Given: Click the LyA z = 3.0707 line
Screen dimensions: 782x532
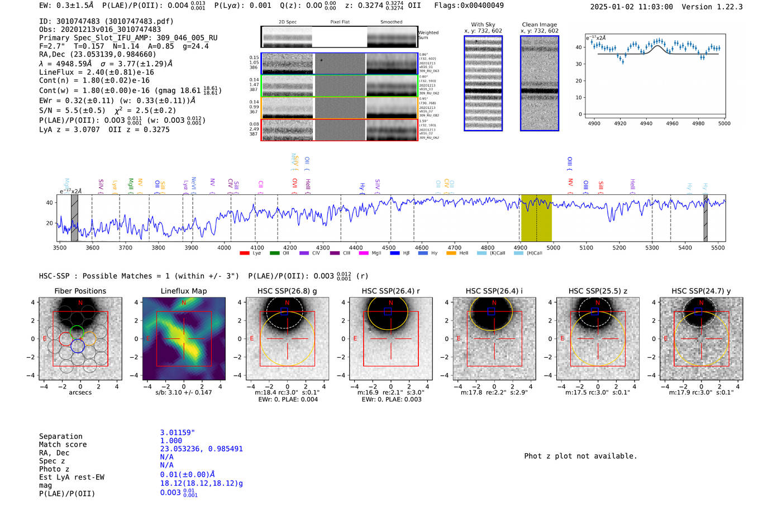Looking at the screenshot, I should tap(69, 130).
